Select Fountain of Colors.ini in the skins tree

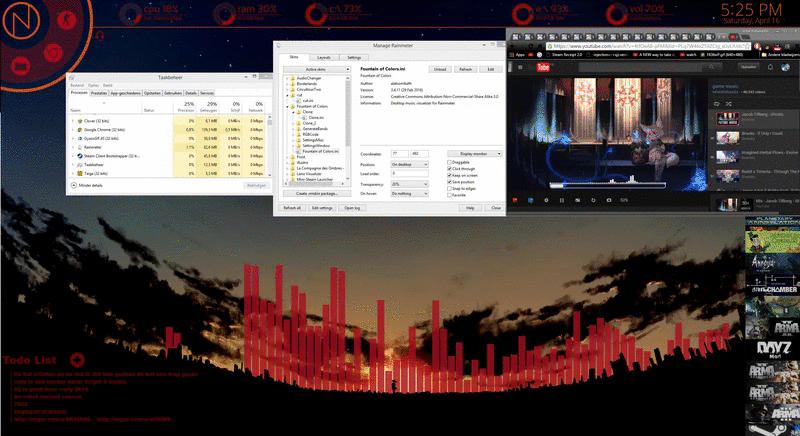(x=320, y=151)
